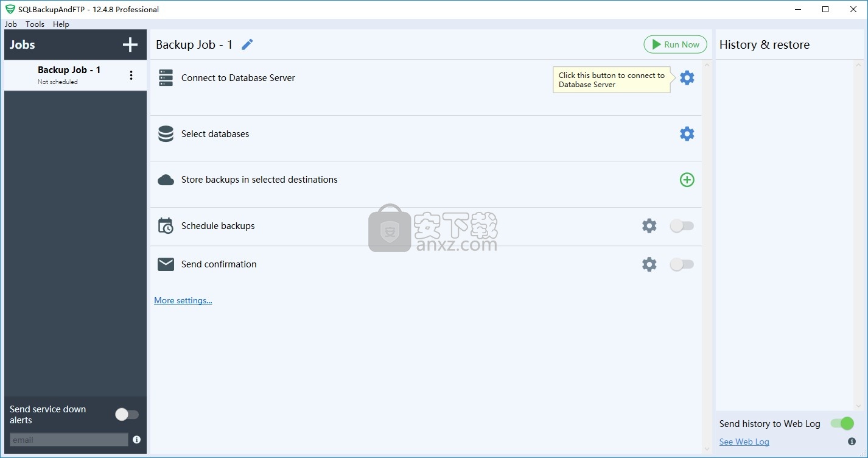868x458 pixels.
Task: Select Backup Job - 1 in Jobs list
Action: [x=75, y=76]
